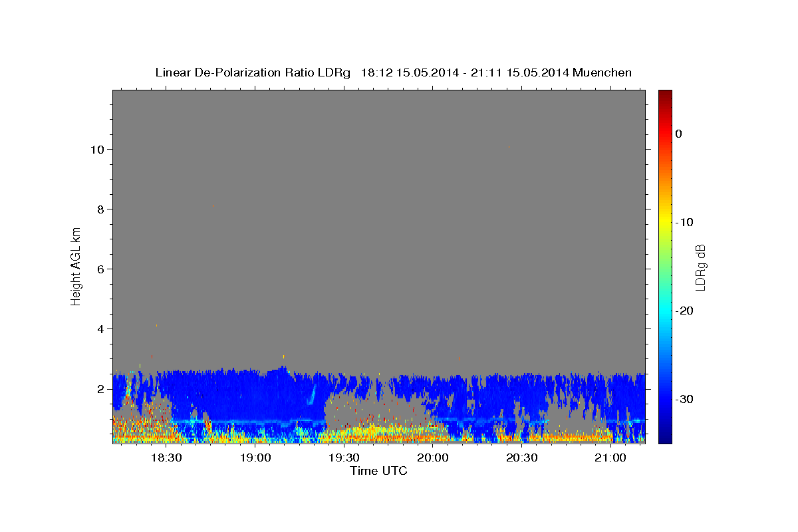Click the plot title Linear De-Polarization Ratio LDRg

252,72
